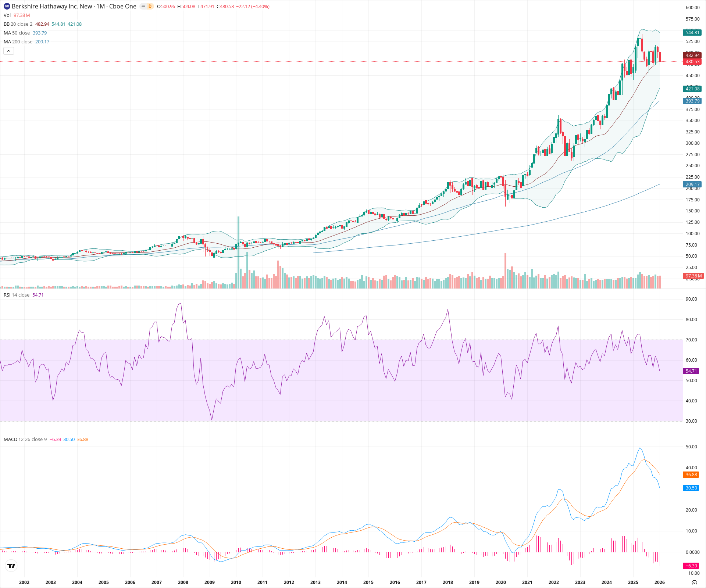The image size is (706, 588).
Task: Select the 2020 label on the time axis
Action: (x=501, y=582)
